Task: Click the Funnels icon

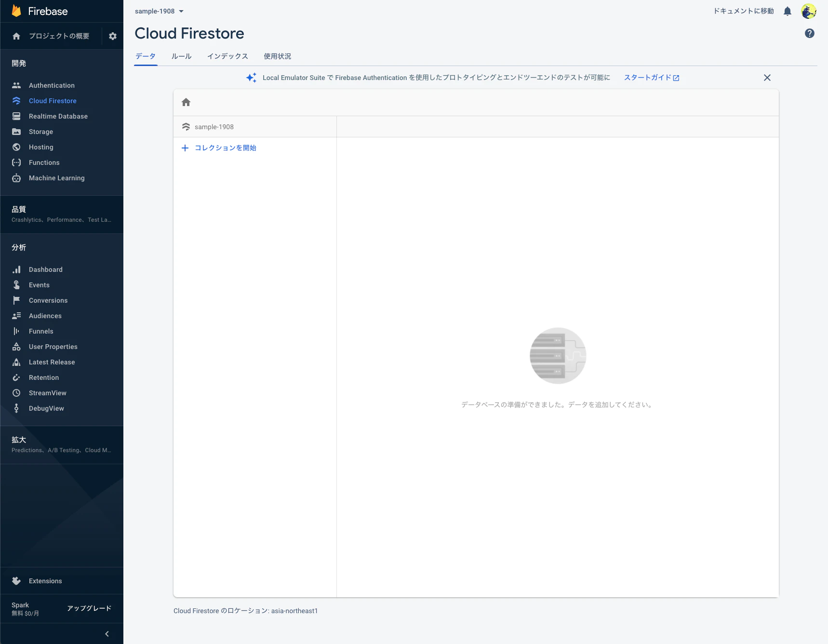Action: coord(16,331)
